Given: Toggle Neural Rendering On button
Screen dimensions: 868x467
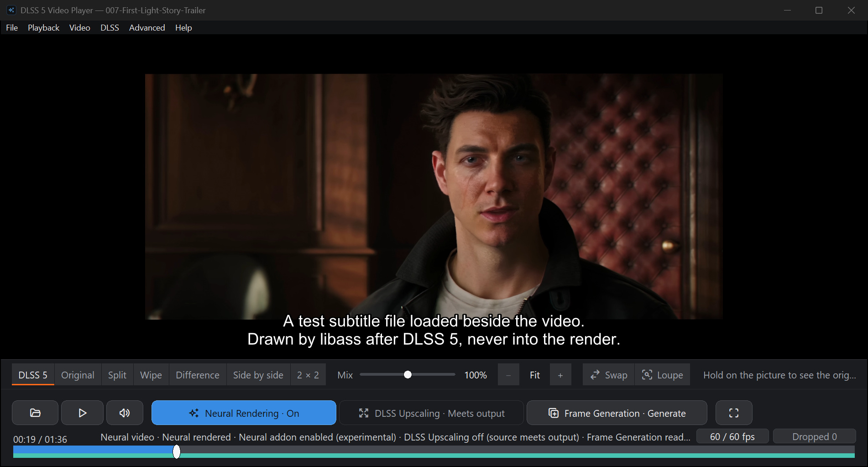Looking at the screenshot, I should (x=244, y=413).
